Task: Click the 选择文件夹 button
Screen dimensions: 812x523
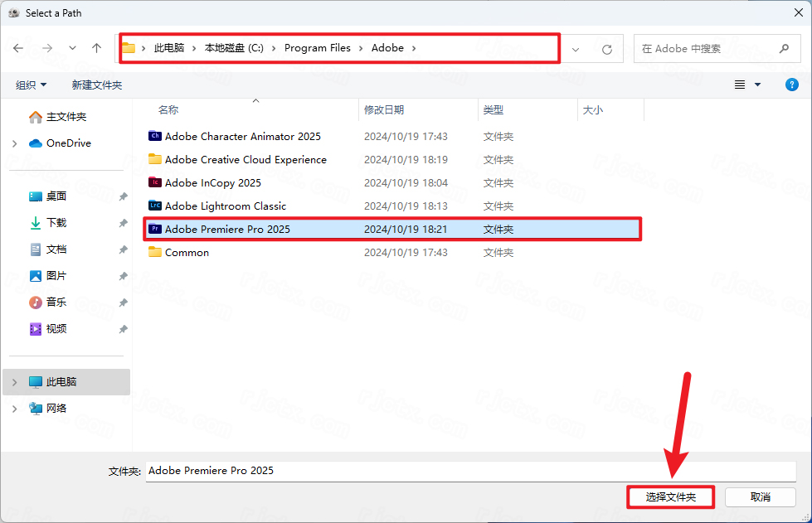Action: [x=670, y=496]
